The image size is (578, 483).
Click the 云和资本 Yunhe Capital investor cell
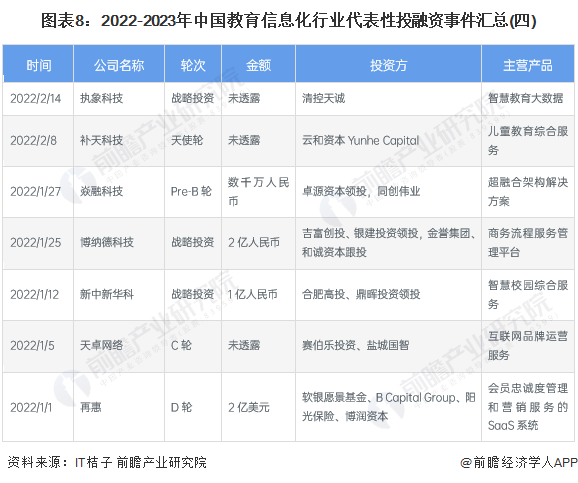pos(389,140)
